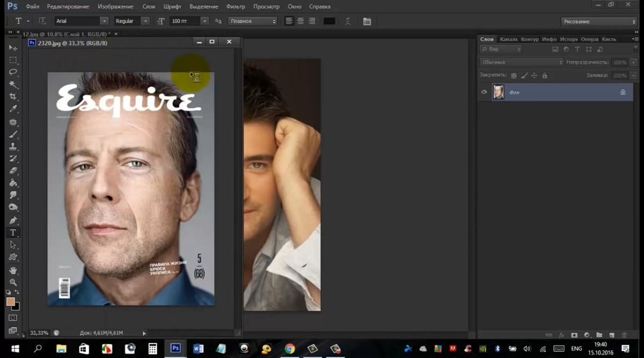This screenshot has width=644, height=358.
Task: Select the Zoom magnifier tool
Action: pos(13,282)
